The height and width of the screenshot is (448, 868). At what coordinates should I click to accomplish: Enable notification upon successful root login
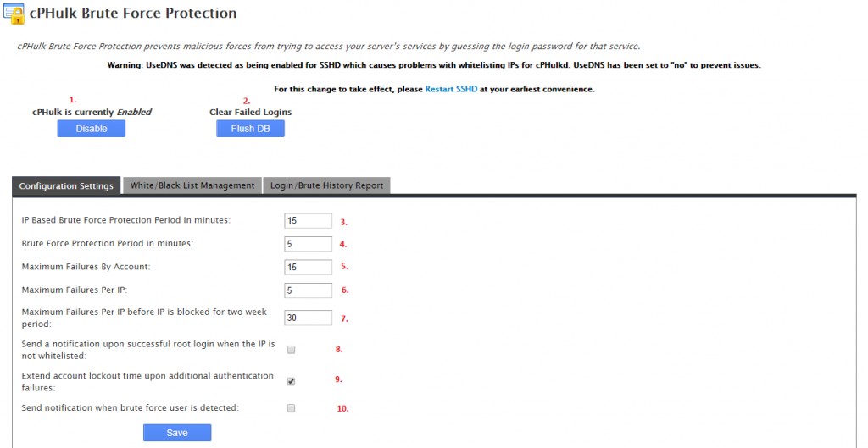tap(292, 350)
